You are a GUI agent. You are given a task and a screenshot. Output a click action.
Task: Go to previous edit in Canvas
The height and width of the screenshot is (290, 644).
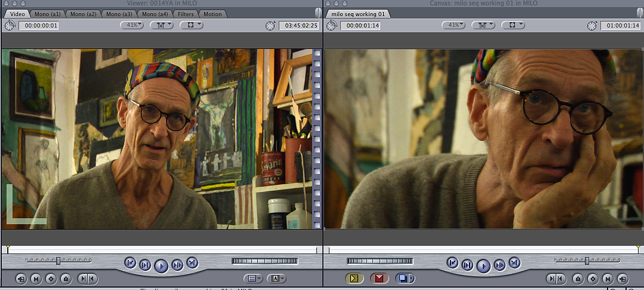tap(452, 262)
